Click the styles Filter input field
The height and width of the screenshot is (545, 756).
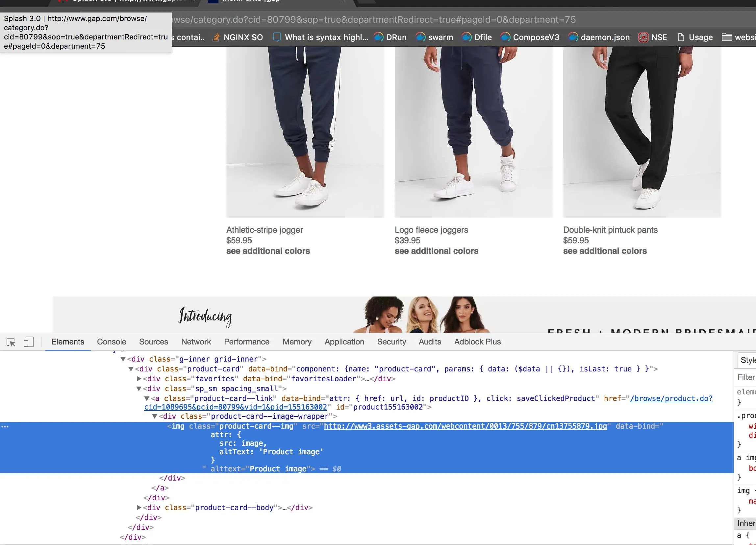click(747, 377)
